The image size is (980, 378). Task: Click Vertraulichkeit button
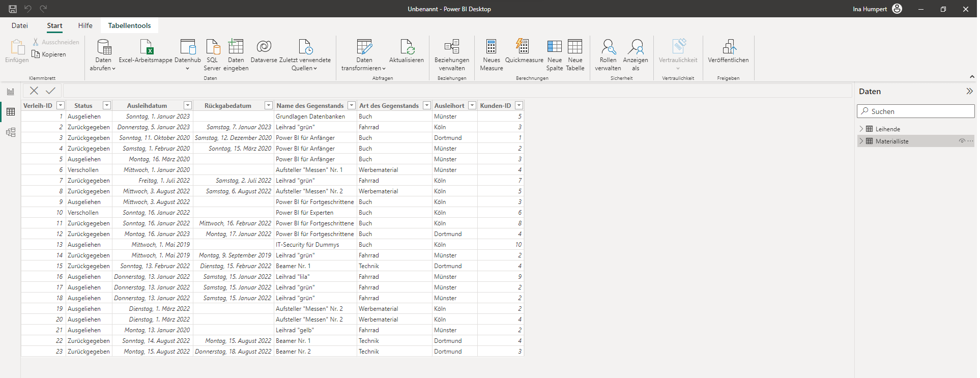(x=678, y=55)
